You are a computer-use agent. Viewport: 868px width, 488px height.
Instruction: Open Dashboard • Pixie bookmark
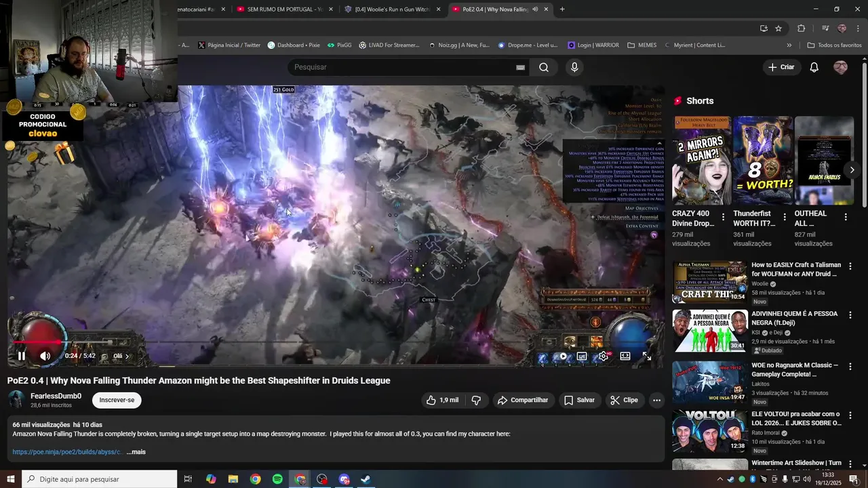pos(294,45)
